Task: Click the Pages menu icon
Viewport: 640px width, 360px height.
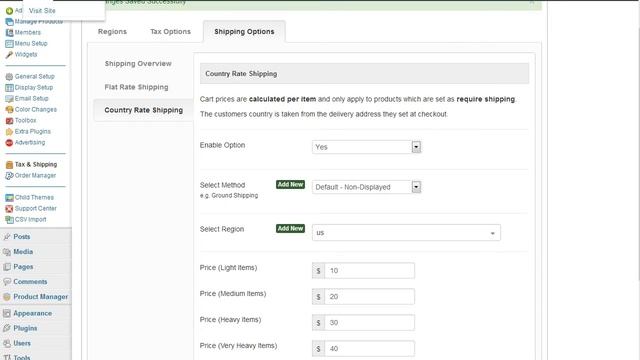Action: tap(7, 267)
